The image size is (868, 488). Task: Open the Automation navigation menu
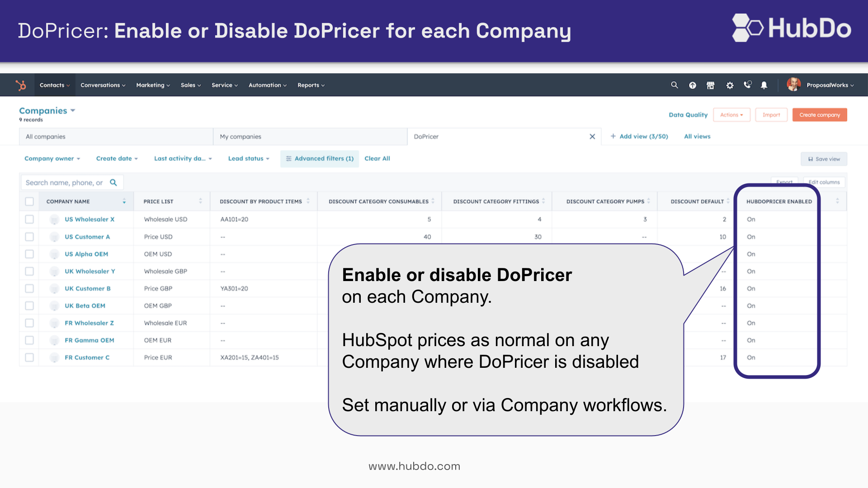(268, 85)
